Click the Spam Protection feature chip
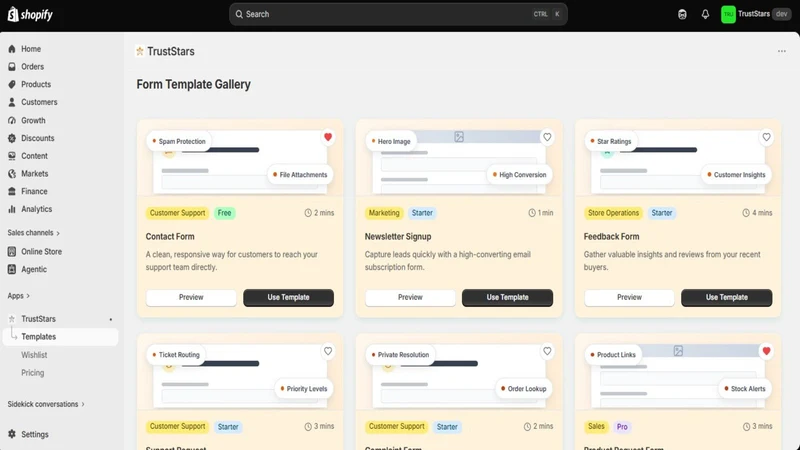This screenshot has height=450, width=800. (179, 141)
